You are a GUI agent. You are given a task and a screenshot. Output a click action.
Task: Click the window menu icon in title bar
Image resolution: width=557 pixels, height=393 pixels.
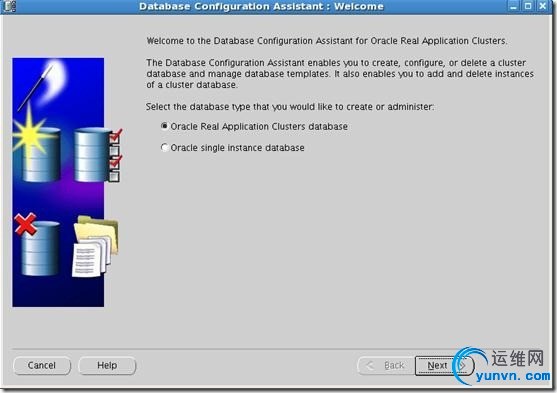tap(10, 6)
